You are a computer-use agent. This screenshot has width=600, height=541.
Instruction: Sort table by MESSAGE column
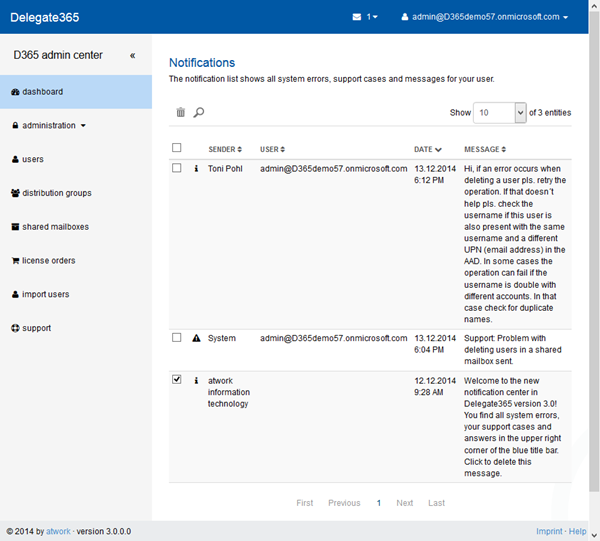click(485, 149)
